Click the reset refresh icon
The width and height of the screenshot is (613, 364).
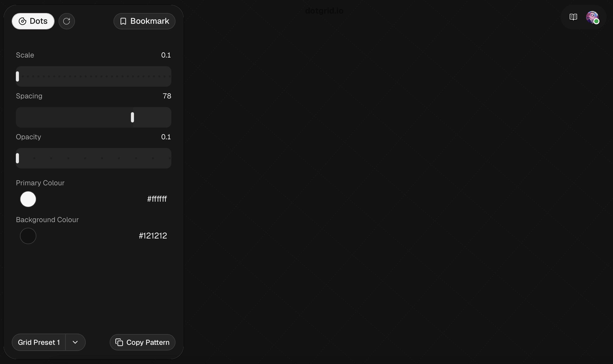[66, 21]
